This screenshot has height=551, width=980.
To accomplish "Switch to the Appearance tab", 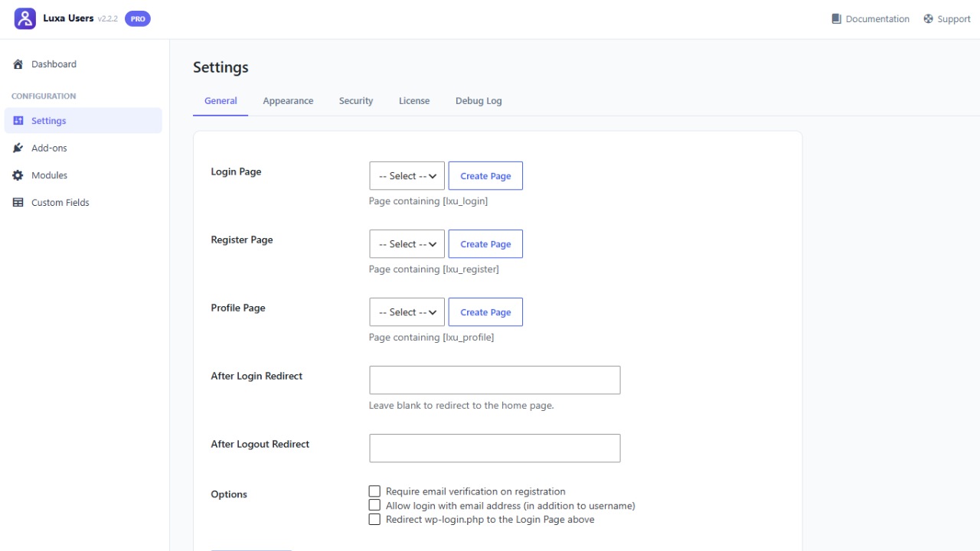I will pos(288,101).
